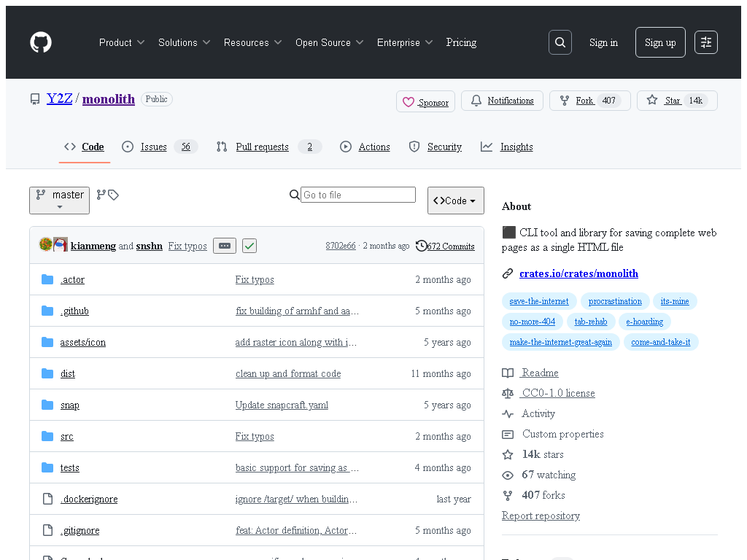Click the folder icon for src
747x560 pixels.
47,436
